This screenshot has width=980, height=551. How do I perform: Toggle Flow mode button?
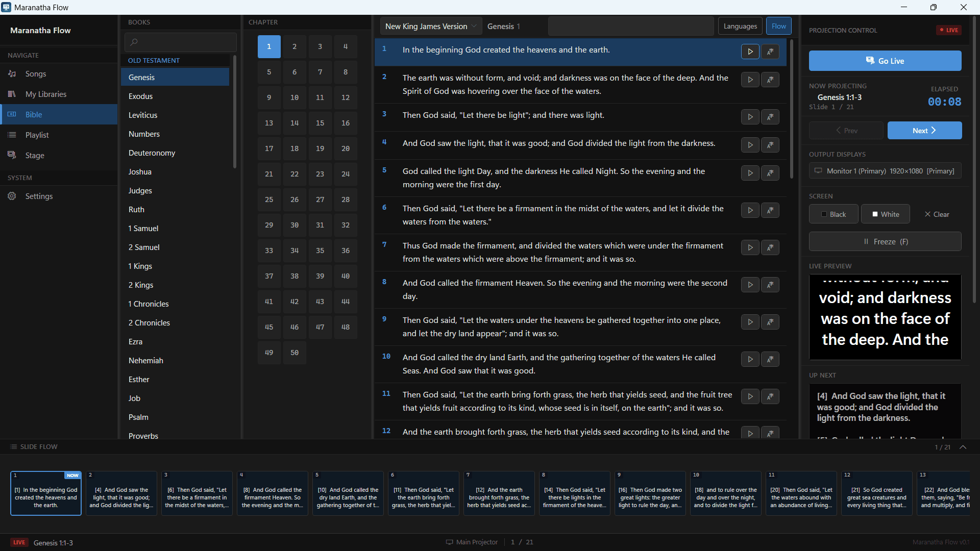point(778,26)
